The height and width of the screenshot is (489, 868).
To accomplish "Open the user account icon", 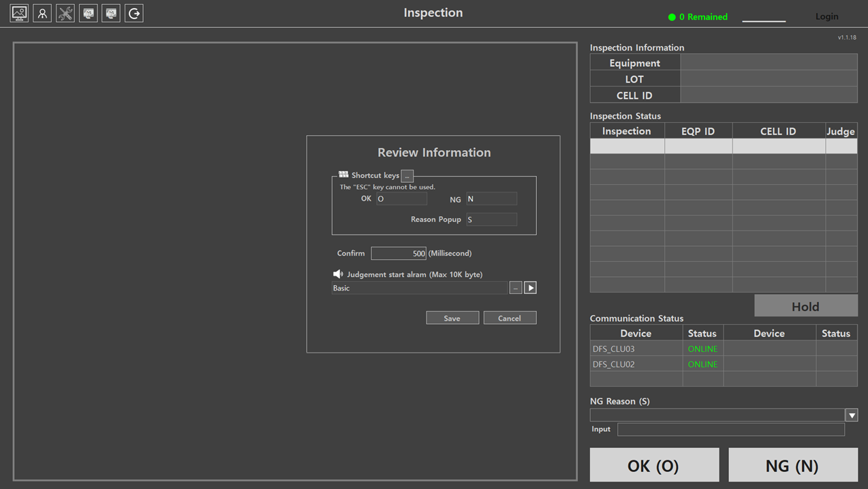I will point(42,13).
